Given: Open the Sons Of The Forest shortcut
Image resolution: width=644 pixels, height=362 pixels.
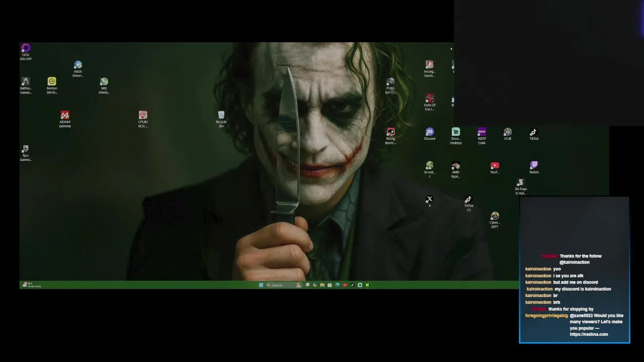Looking at the screenshot, I should coord(429,103).
